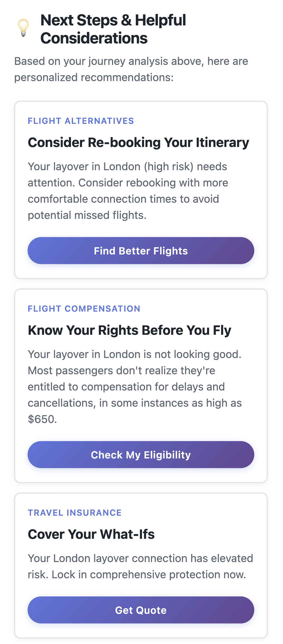Open the Flight Alternatives recommendation card
The image size is (283, 644).
click(x=141, y=190)
